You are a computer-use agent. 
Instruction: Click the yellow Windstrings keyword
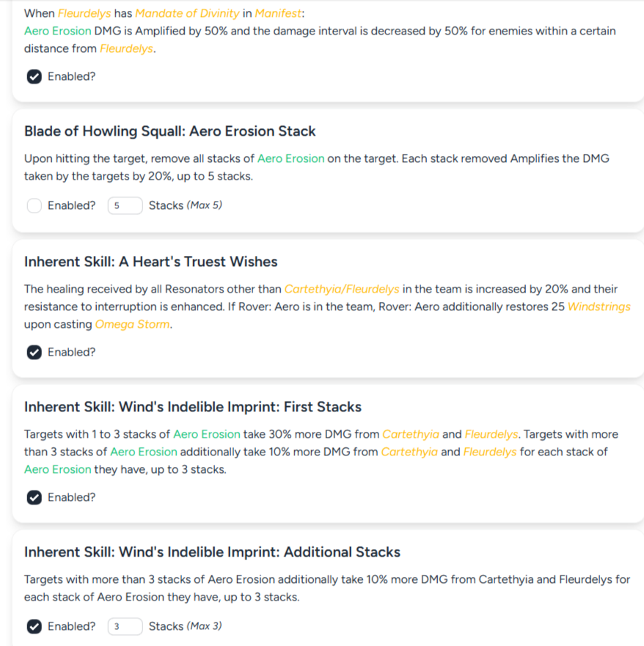(x=599, y=307)
